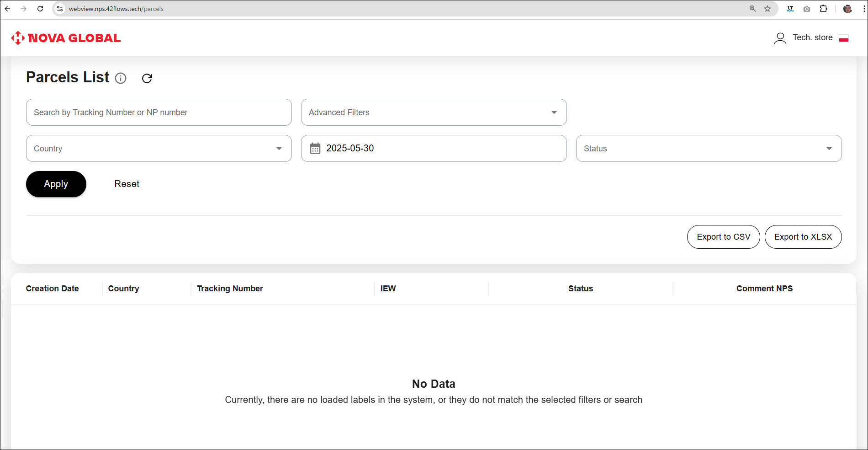Click the Nova Global logo

(x=66, y=38)
